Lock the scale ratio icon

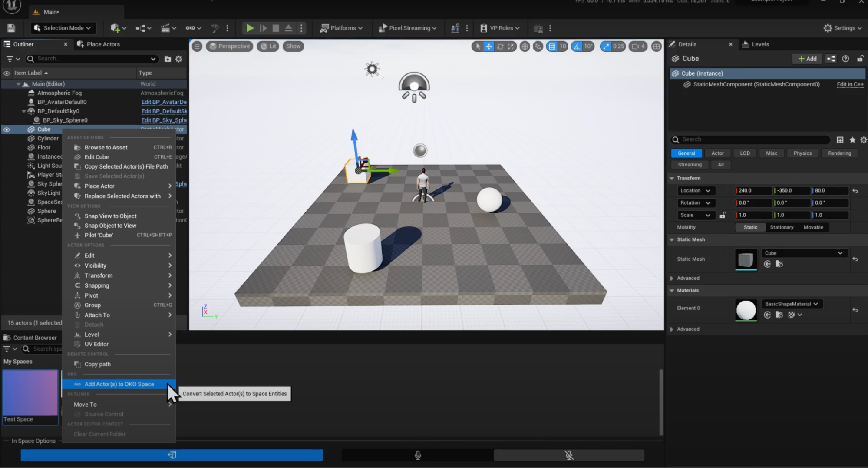[x=723, y=215]
